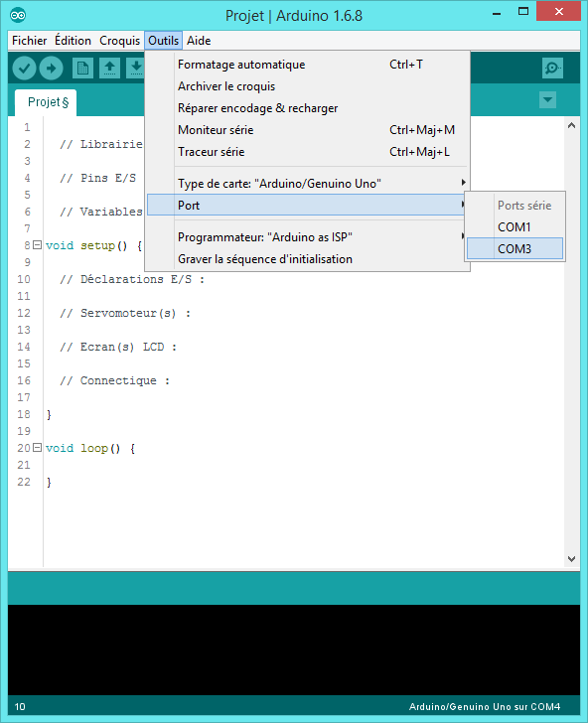
Task: Collapse the void setup() code fold
Action: 38,245
